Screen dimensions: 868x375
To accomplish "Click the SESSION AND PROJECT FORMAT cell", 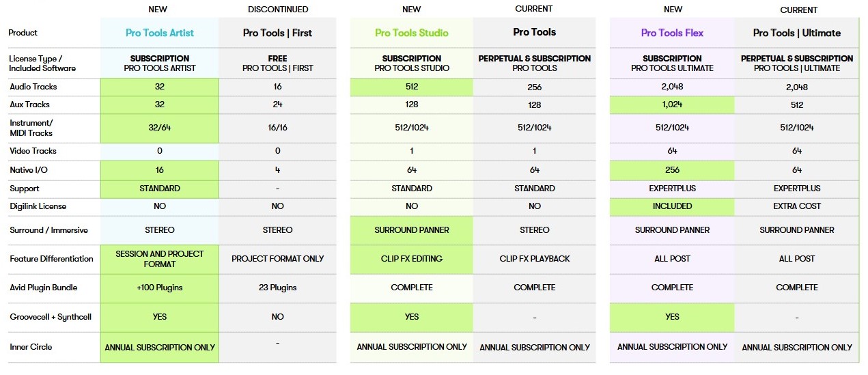I will coord(160,259).
